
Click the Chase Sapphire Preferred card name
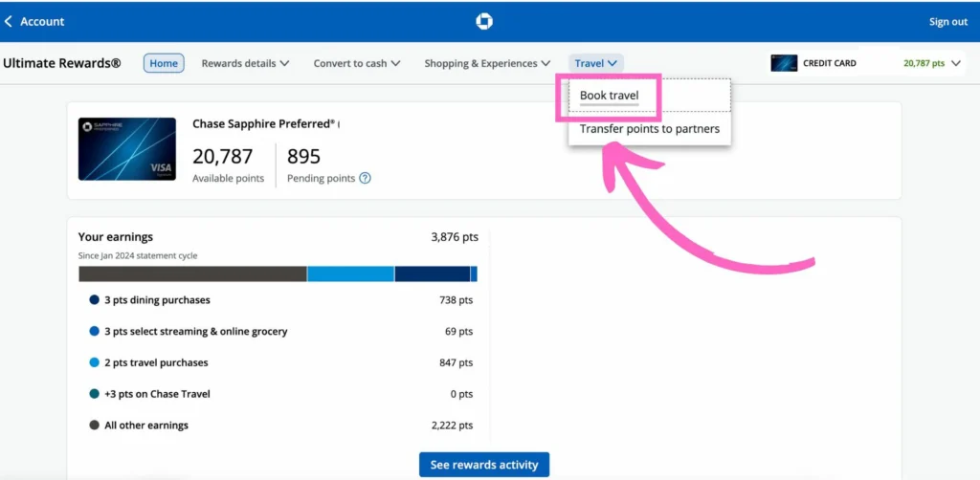point(263,123)
